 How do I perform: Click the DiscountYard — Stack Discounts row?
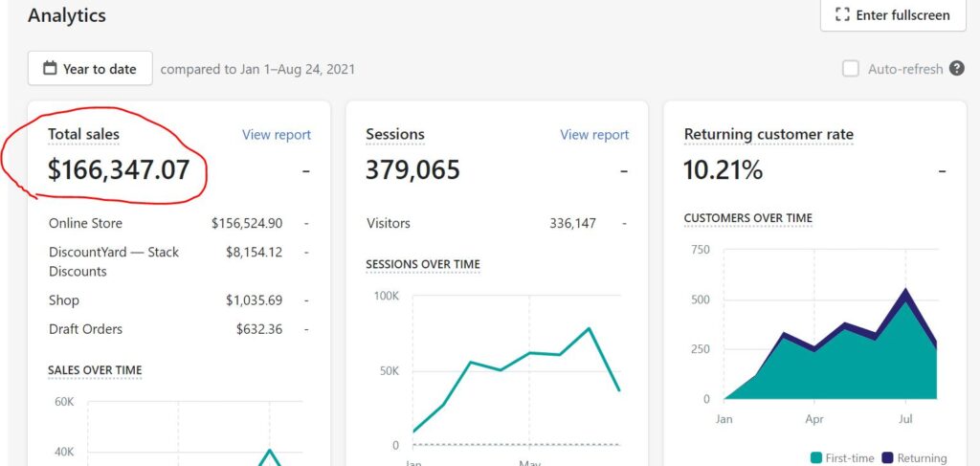179,262
